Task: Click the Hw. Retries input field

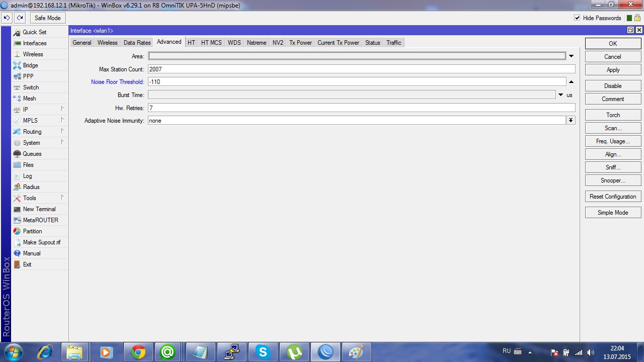Action: click(361, 108)
